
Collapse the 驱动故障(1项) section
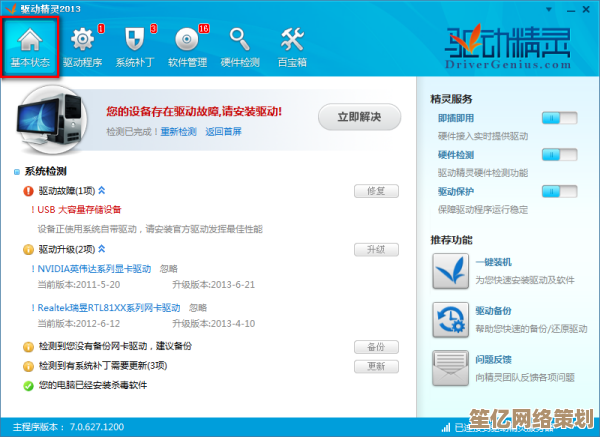click(x=102, y=190)
